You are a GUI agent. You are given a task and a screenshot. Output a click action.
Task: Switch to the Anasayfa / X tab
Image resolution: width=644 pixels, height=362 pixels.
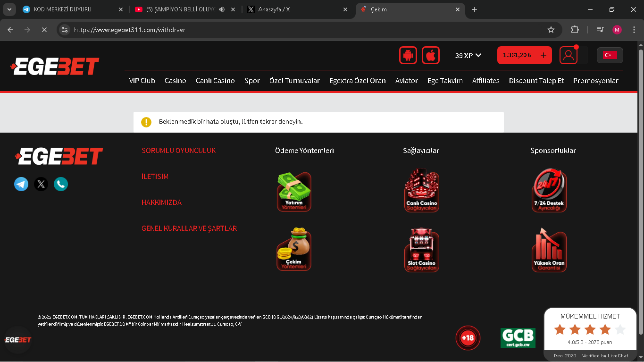(298, 9)
